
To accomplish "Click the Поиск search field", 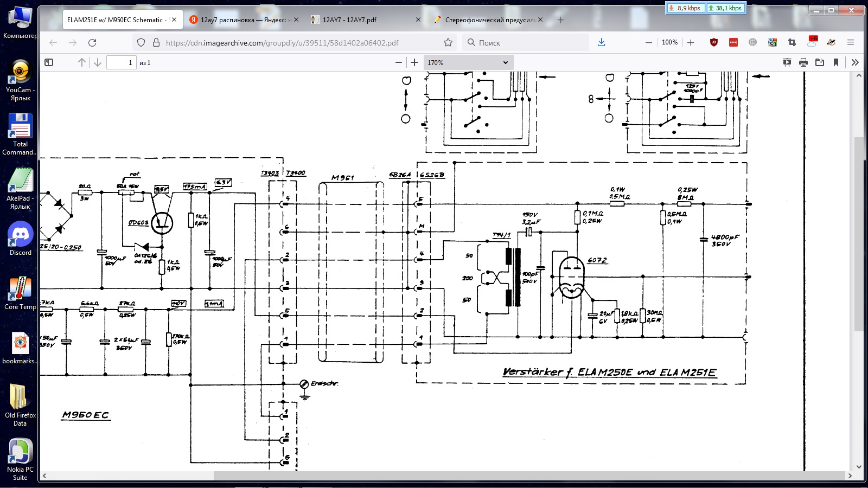I will (525, 42).
